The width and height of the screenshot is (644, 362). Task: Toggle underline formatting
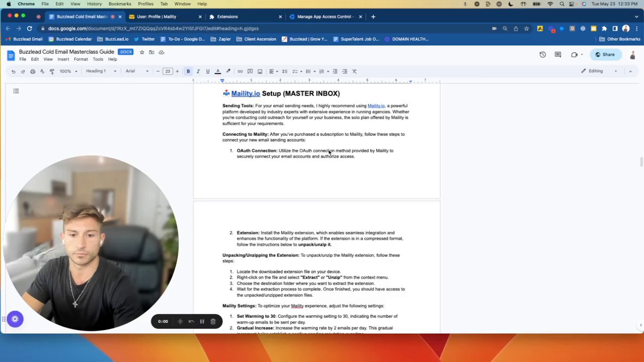207,71
